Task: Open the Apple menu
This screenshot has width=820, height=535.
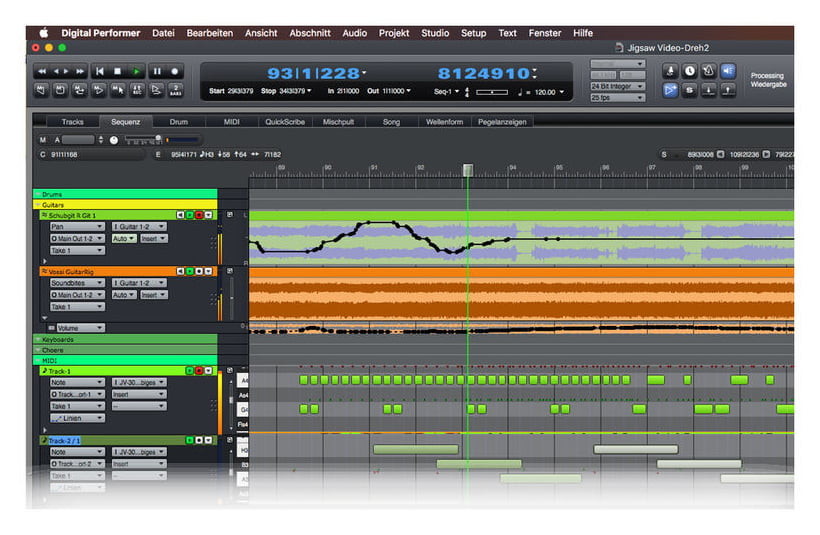Action: click(x=44, y=33)
